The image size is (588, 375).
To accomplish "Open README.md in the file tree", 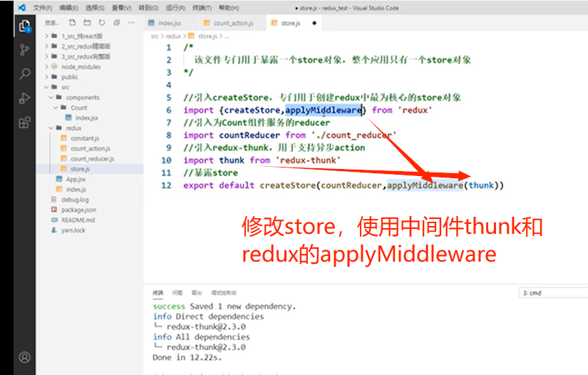I will (x=78, y=220).
